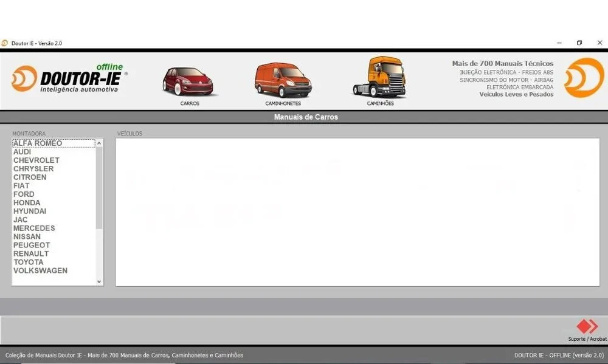Click the red car Carros icon

(188, 81)
